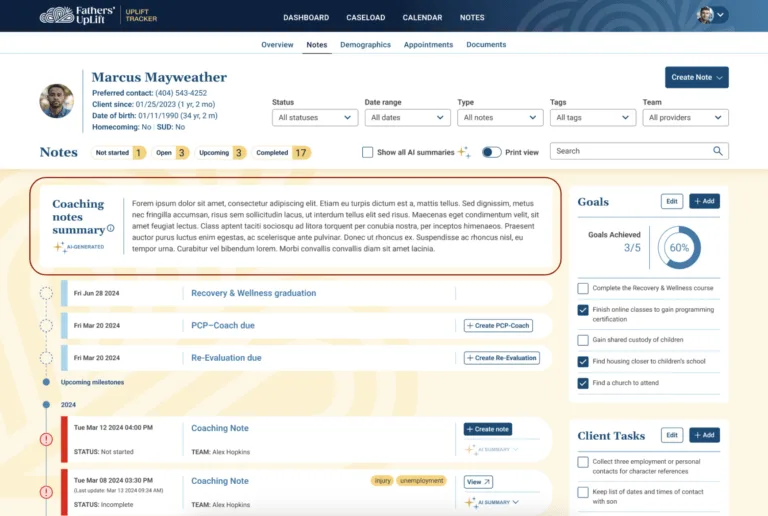
Task: Click Create Re-Evaluation button
Action: coord(502,358)
